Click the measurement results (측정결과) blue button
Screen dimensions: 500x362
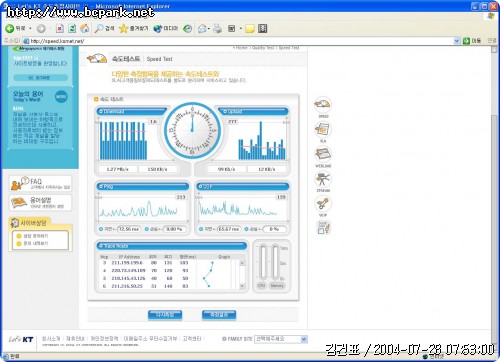219,315
